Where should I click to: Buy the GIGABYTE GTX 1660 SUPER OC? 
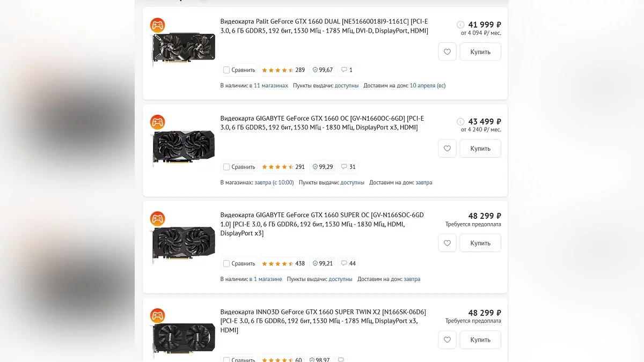tap(480, 243)
